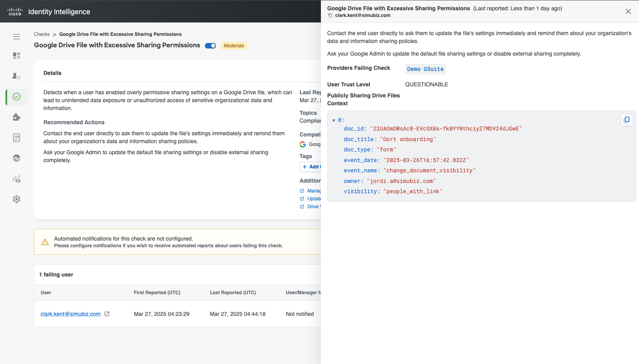Screen dimensions: 639x364
Task: Click the Demo GSuite provider tag
Action: tap(425, 69)
